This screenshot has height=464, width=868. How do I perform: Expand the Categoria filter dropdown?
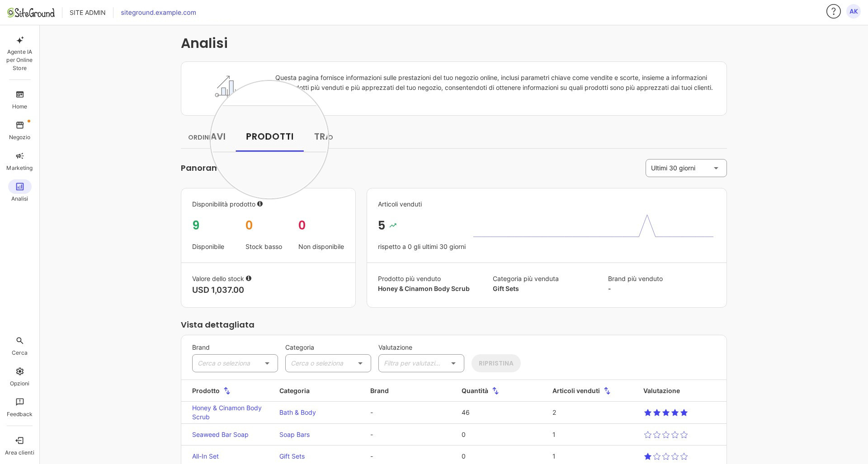click(x=328, y=363)
